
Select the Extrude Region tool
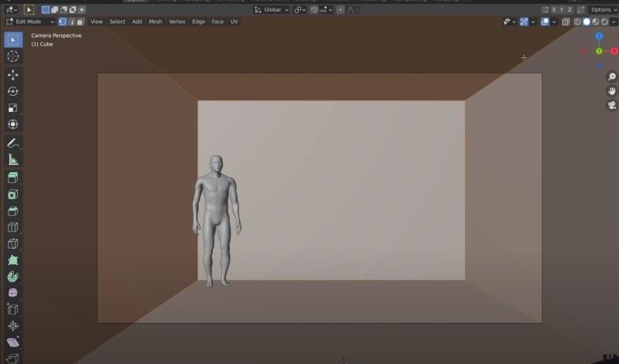coord(13,178)
